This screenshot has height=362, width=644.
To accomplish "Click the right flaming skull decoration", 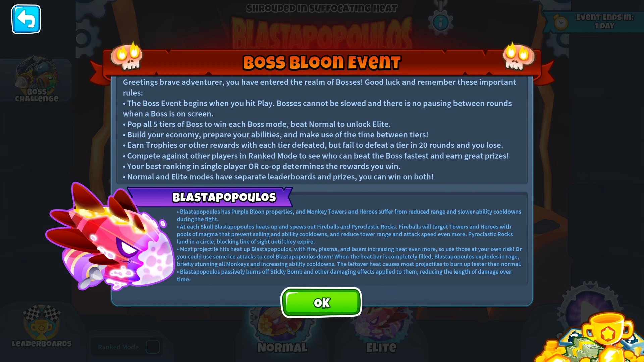I will [519, 56].
